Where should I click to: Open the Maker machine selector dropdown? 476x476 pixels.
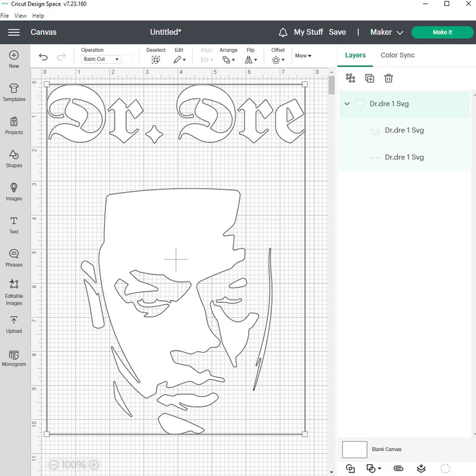coord(386,32)
